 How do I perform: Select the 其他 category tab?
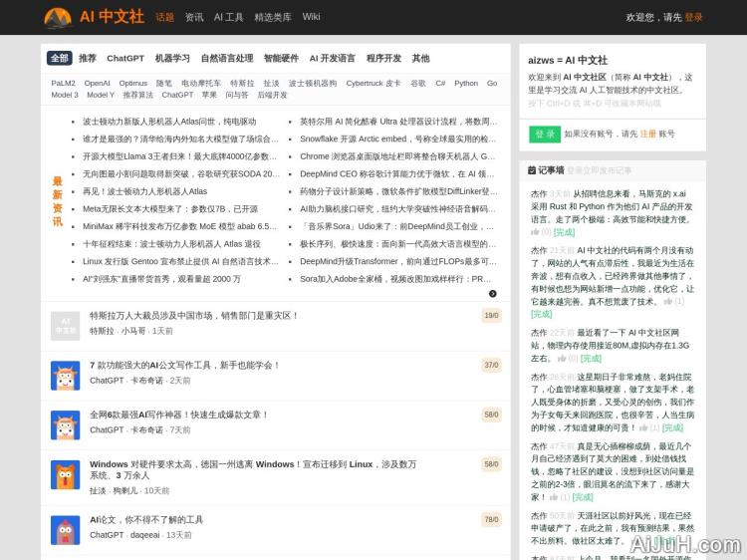tap(420, 58)
